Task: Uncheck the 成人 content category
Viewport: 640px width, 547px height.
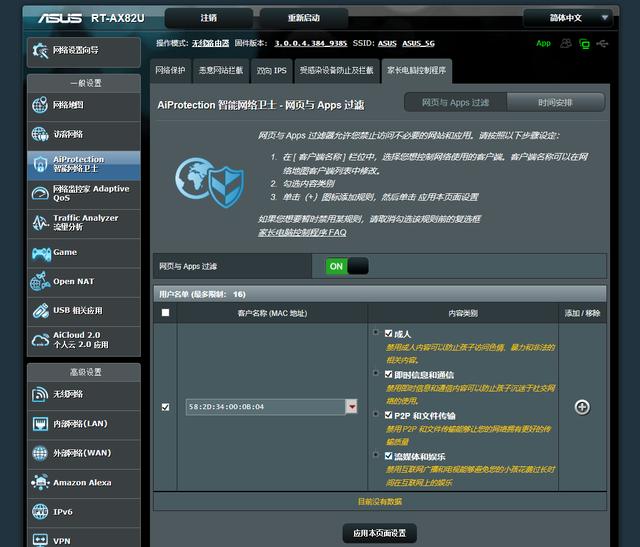Action: click(389, 334)
